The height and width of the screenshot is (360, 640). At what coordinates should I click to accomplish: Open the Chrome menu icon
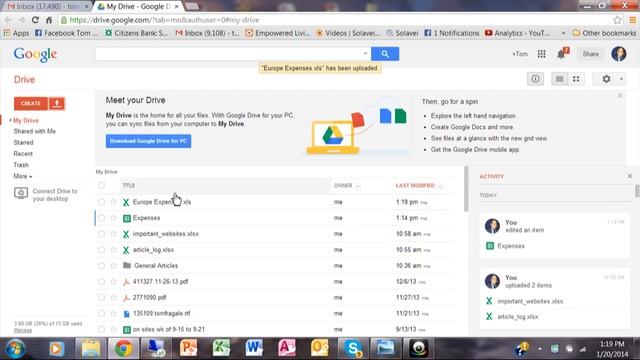[x=632, y=20]
